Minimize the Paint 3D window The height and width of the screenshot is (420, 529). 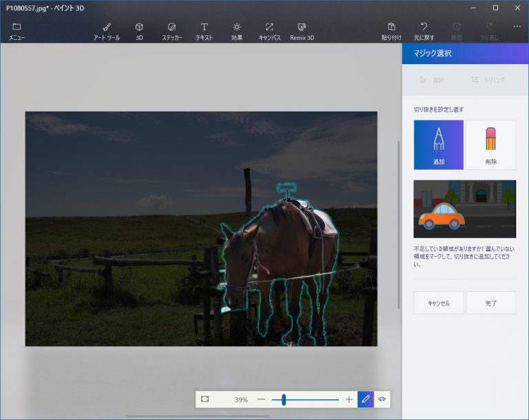474,8
